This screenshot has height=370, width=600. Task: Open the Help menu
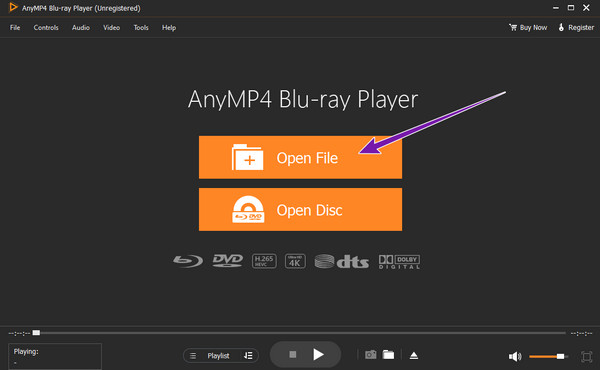[169, 28]
